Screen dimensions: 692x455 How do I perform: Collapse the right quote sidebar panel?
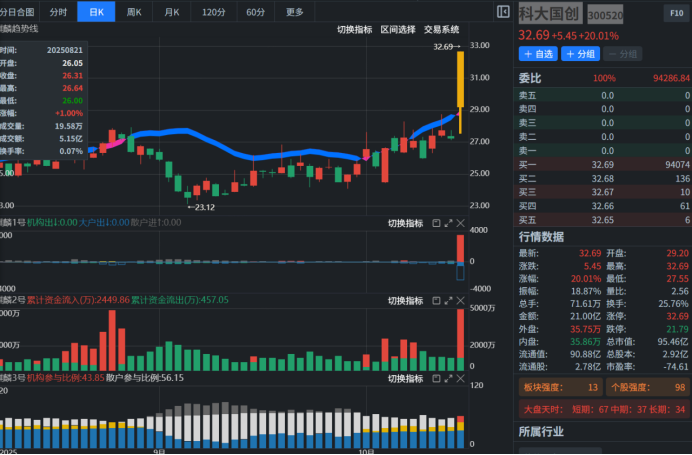503,11
